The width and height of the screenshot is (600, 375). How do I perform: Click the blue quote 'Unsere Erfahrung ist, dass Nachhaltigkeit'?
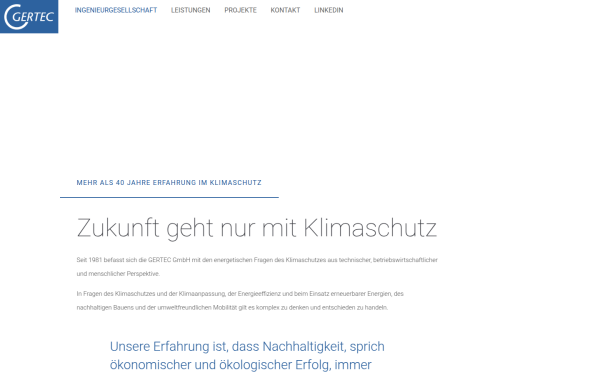(x=247, y=355)
